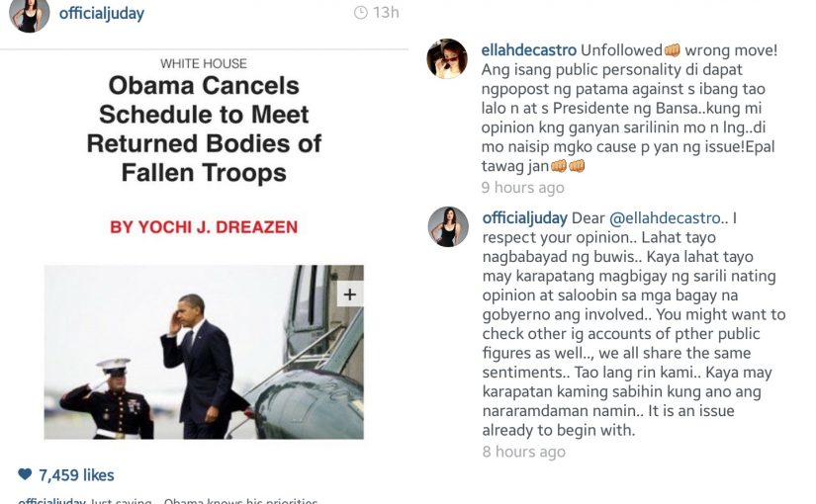Tap the Obama Cancels Schedule headline
Image resolution: width=816 pixels, height=504 pixels.
coord(204,129)
